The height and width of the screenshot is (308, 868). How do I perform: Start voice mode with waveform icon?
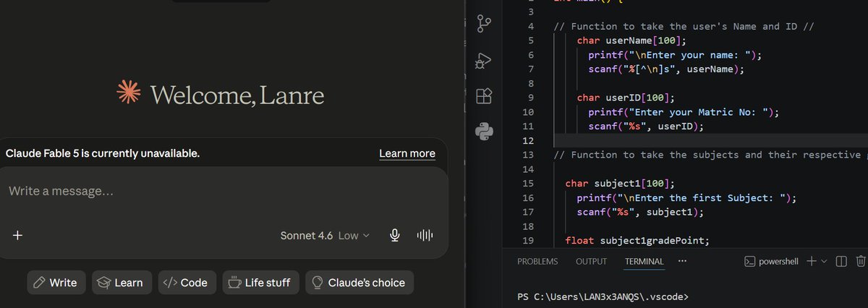pos(425,235)
